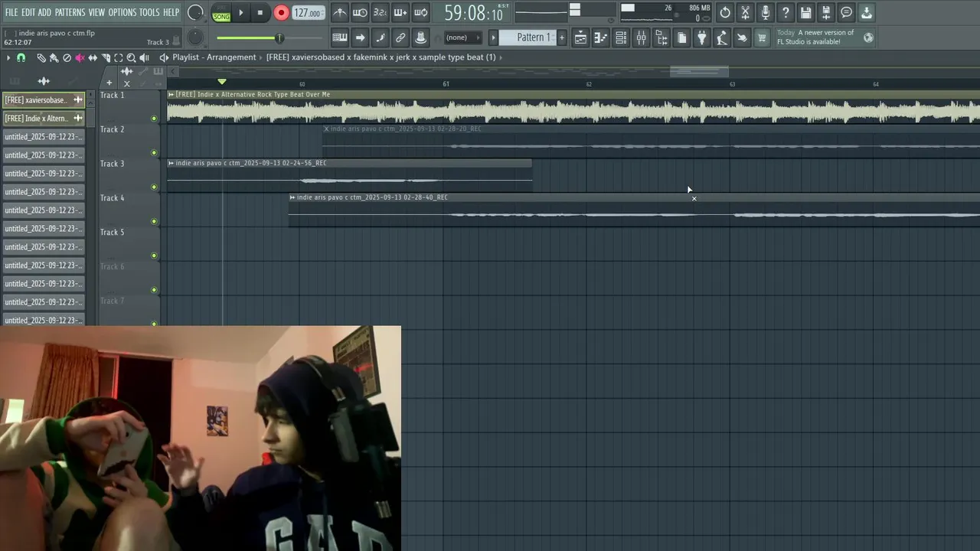This screenshot has width=980, height=551.
Task: Open the PATTERNS menu
Action: tap(70, 12)
